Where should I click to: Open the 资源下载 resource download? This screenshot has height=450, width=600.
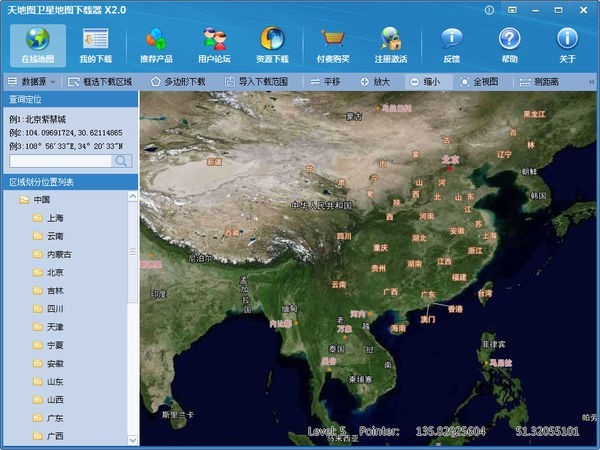point(272,46)
